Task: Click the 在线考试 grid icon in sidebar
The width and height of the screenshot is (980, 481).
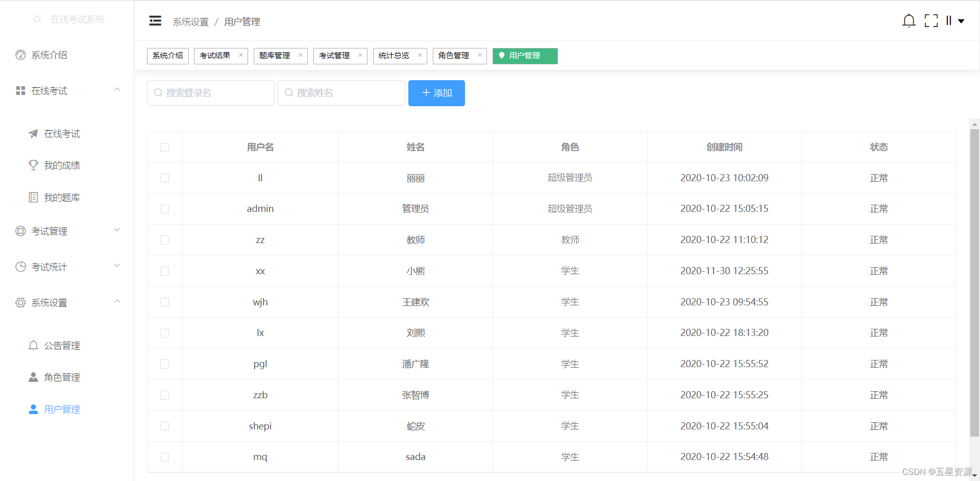Action: tap(20, 91)
